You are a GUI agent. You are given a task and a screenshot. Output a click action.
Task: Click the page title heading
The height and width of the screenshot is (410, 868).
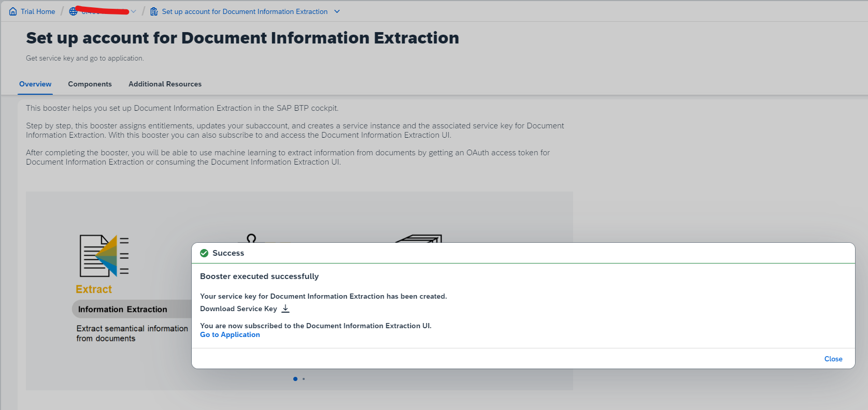(243, 38)
